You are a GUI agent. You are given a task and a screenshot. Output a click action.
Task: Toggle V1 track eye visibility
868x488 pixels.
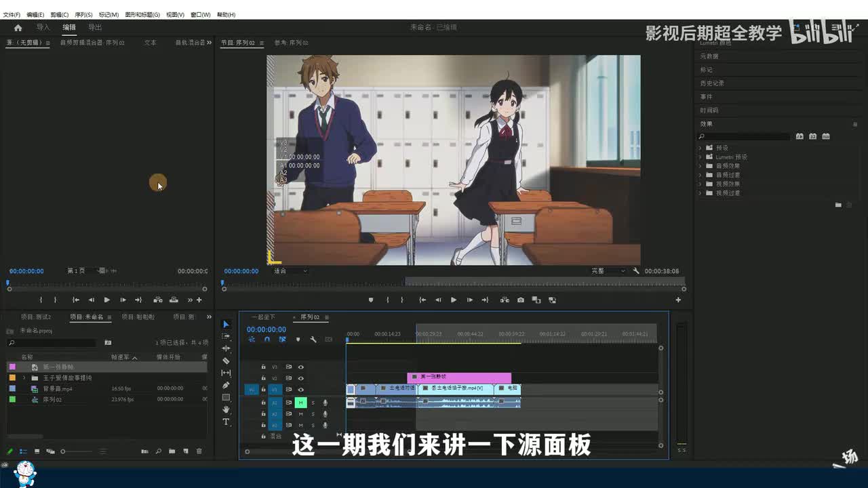300,390
